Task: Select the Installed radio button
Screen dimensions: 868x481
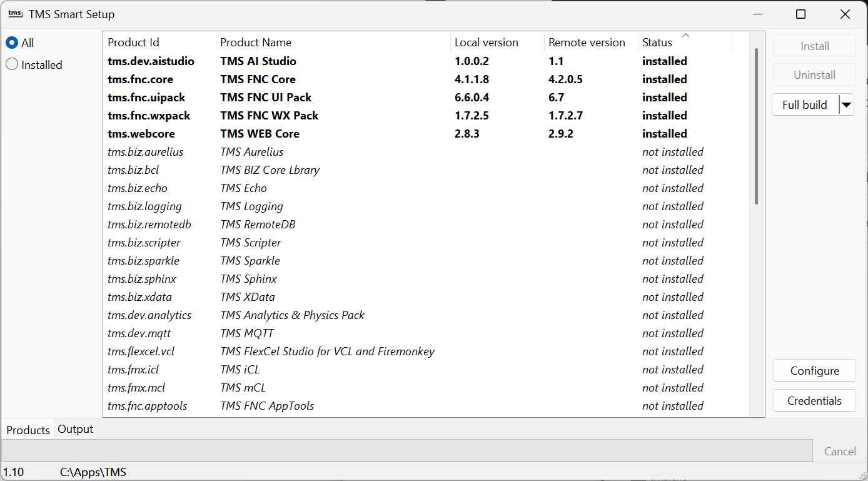Action: click(34, 64)
